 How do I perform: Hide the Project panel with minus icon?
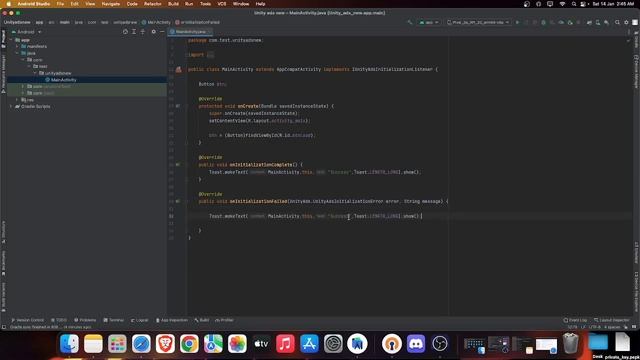click(162, 32)
